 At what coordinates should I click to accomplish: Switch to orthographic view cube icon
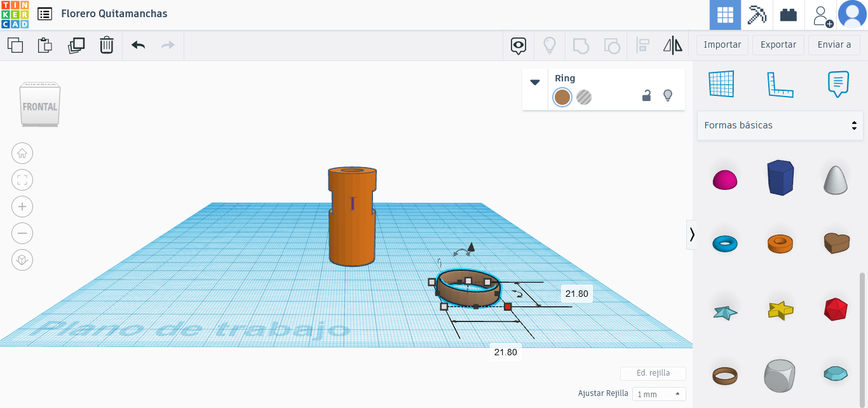click(x=22, y=260)
